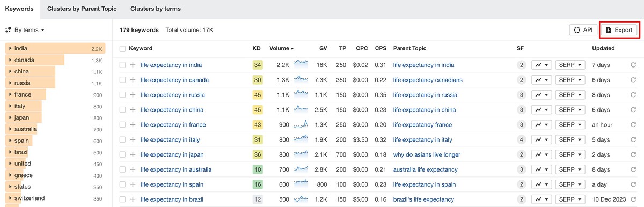Add 'life expectancy in brazil' using plus icon

tap(133, 199)
